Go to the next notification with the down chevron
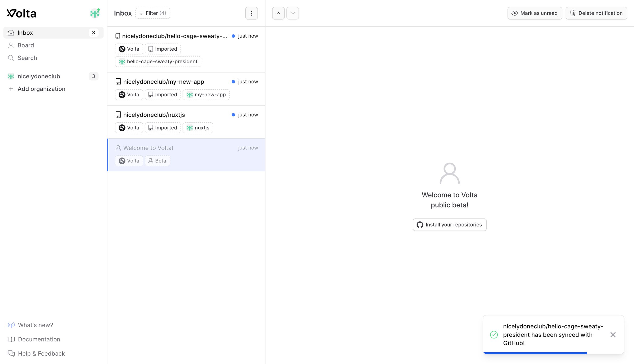The image size is (634, 364). coord(293,13)
